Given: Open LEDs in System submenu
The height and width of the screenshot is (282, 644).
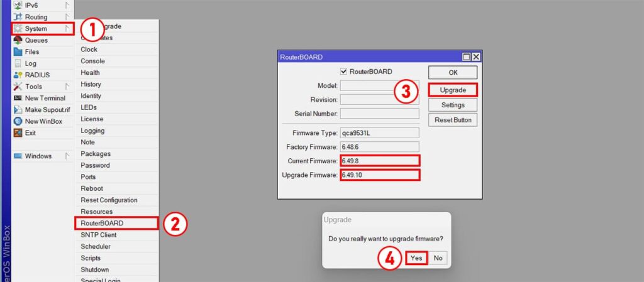Looking at the screenshot, I should [116, 107].
